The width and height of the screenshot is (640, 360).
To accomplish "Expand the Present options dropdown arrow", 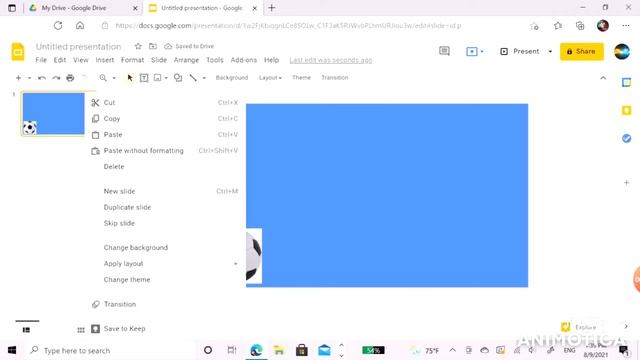I will pos(550,51).
